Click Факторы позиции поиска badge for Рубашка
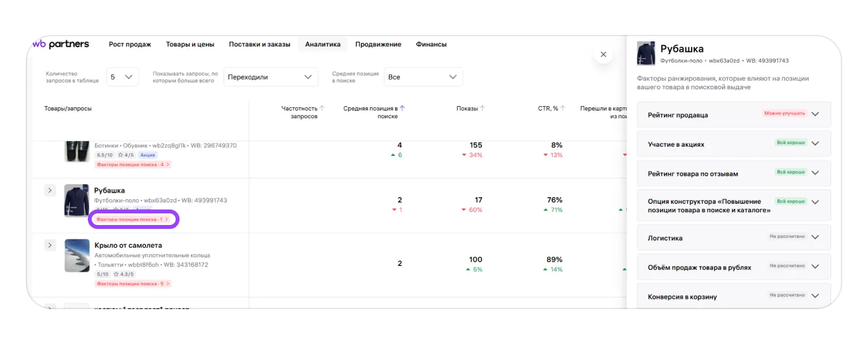Screen dimensions: 868x344 (133, 220)
